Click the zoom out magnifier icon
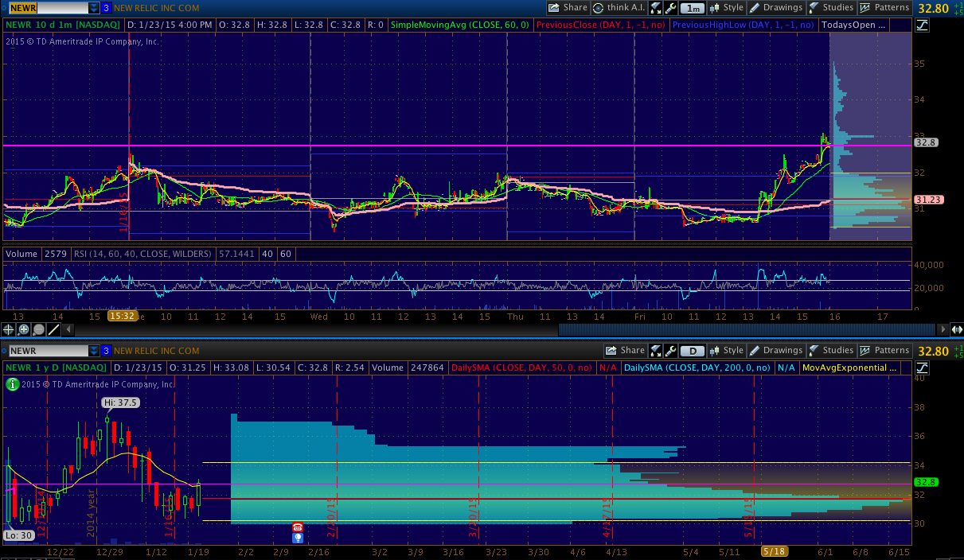The width and height of the screenshot is (964, 560). click(39, 329)
